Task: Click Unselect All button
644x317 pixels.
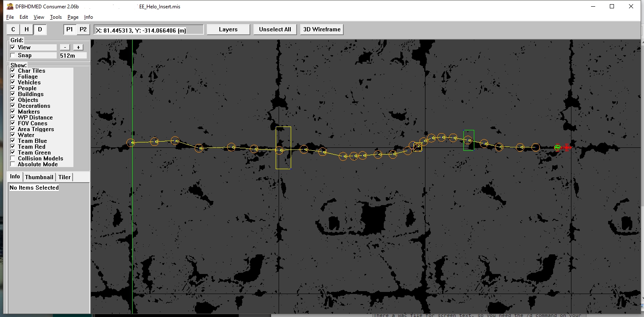Action: pyautogui.click(x=275, y=29)
